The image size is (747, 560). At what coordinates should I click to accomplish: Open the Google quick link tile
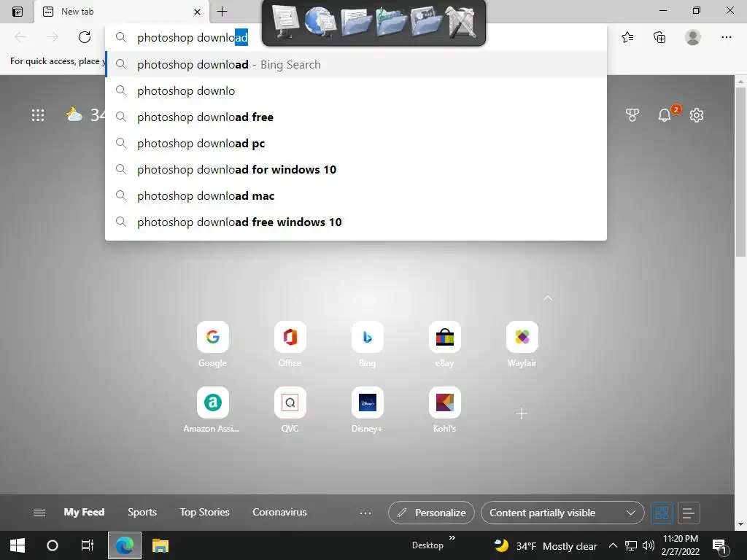pos(212,337)
